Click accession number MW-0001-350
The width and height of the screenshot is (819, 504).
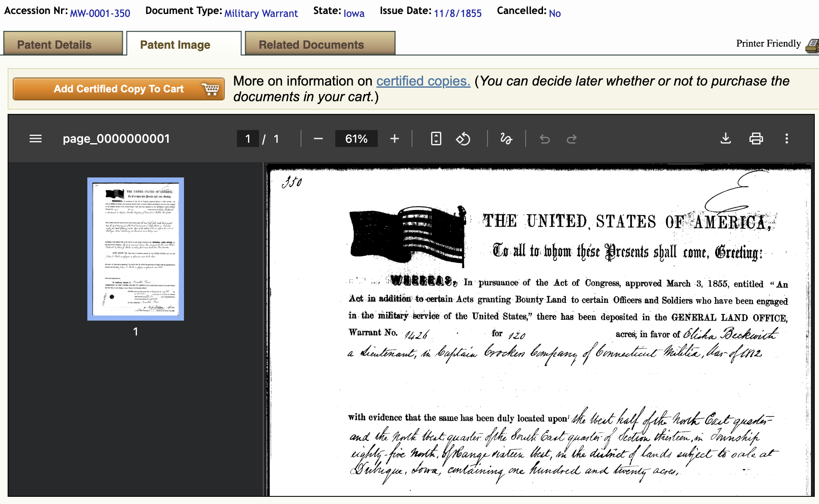(x=100, y=13)
